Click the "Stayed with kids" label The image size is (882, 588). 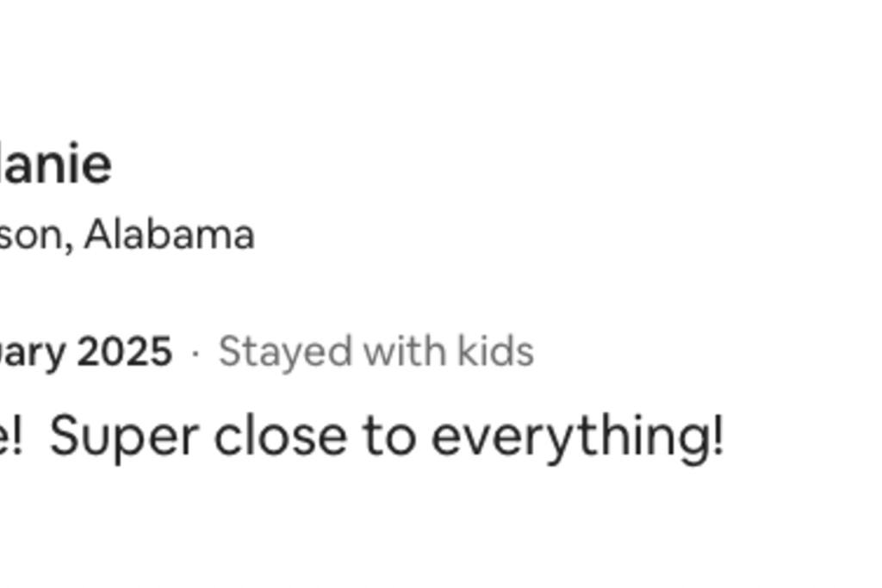coord(376,351)
